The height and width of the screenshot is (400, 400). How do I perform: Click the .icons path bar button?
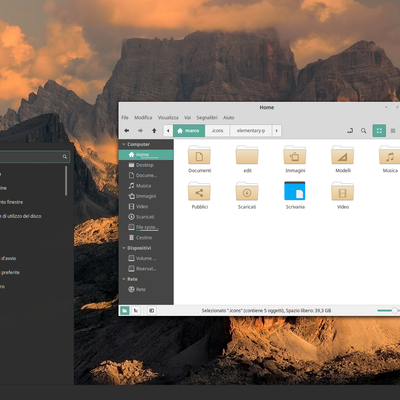point(217,131)
